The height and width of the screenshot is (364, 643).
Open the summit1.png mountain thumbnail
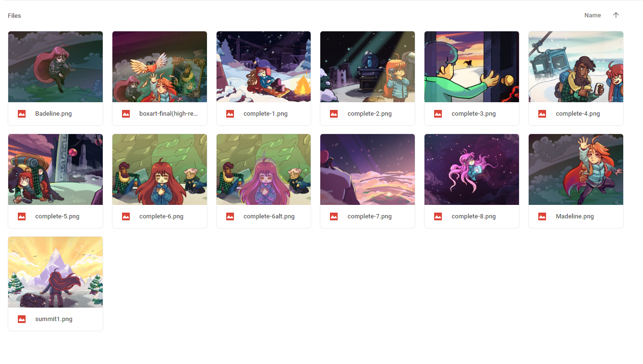(55, 272)
